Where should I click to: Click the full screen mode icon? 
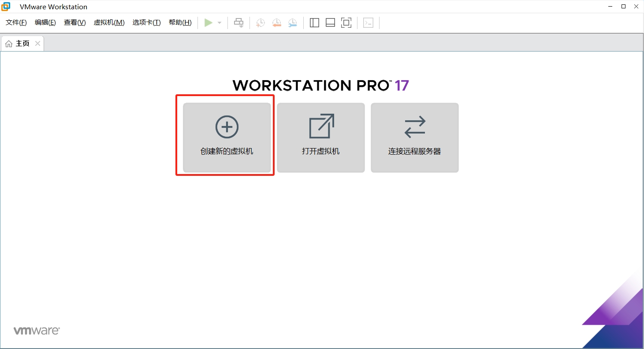coord(346,23)
